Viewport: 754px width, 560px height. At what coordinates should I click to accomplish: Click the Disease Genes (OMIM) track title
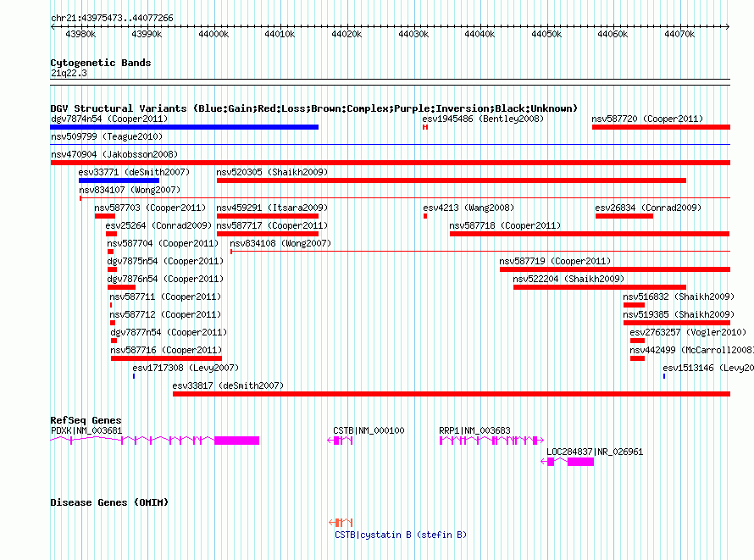[x=109, y=502]
